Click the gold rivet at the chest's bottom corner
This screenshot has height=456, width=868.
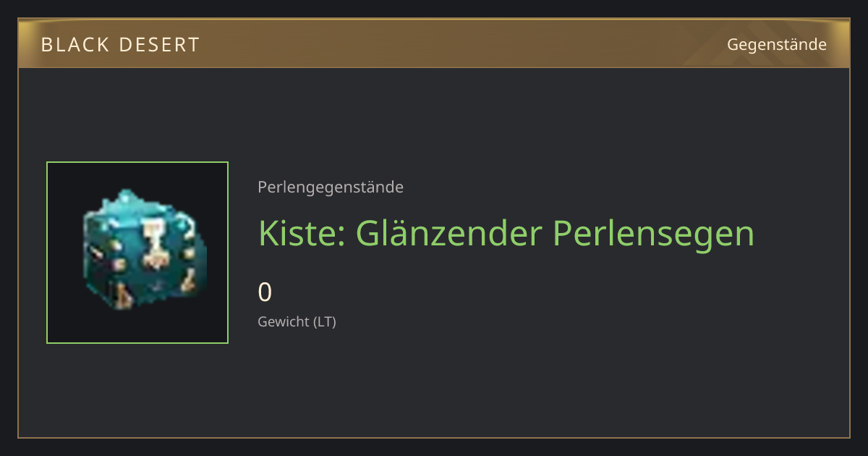122,295
